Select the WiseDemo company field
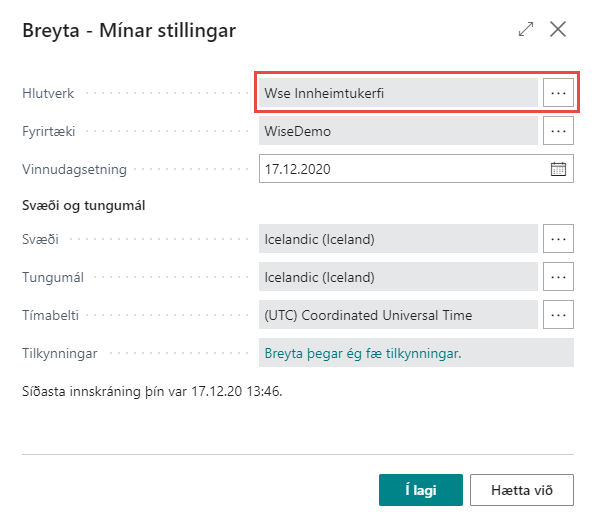This screenshot has height=527, width=595. pos(398,131)
